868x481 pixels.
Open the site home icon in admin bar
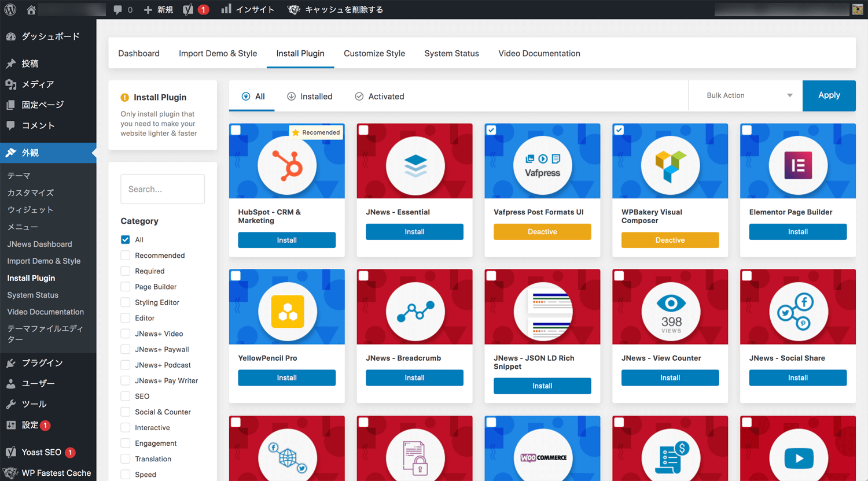coord(31,10)
